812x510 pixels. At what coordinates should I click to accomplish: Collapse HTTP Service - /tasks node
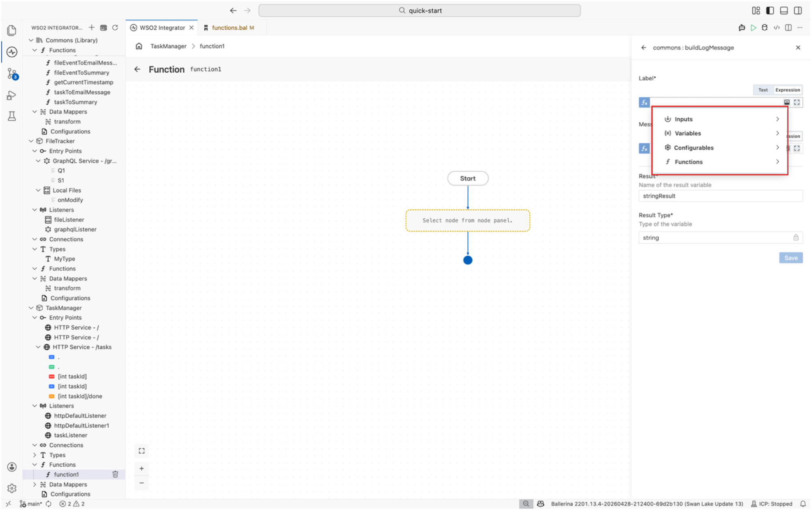coord(38,347)
